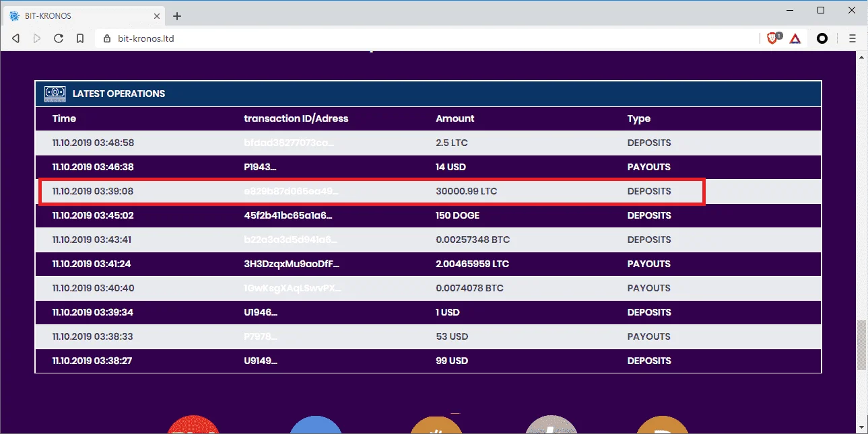Click the scrollbar down arrow
The height and width of the screenshot is (434, 868).
pos(862,428)
